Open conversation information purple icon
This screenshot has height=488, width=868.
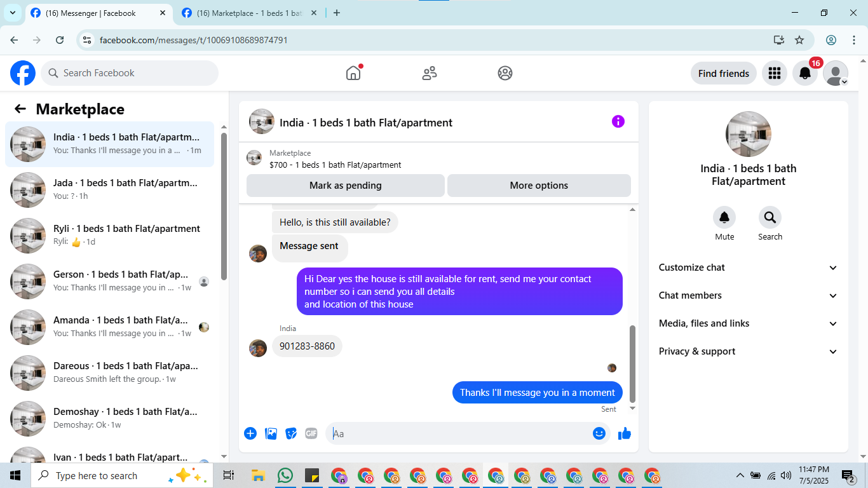click(x=618, y=121)
